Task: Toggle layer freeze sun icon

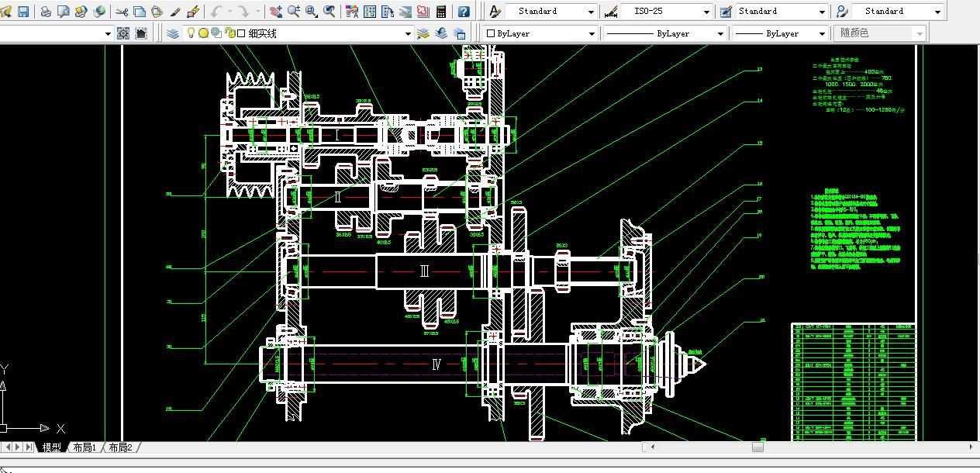Action: tap(203, 33)
